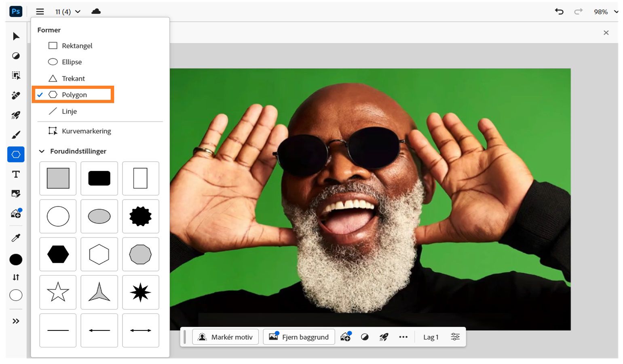Click the cloud sync icon at the top
The height and width of the screenshot is (364, 623).
click(x=96, y=12)
